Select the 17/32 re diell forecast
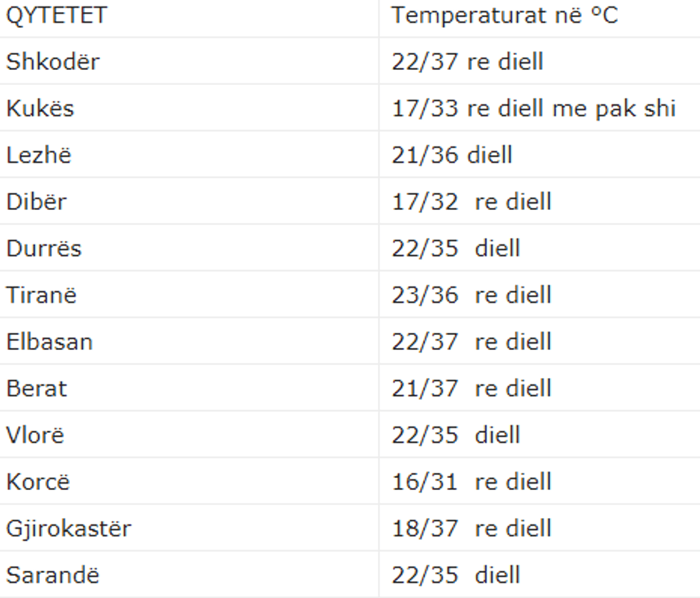 click(x=471, y=201)
